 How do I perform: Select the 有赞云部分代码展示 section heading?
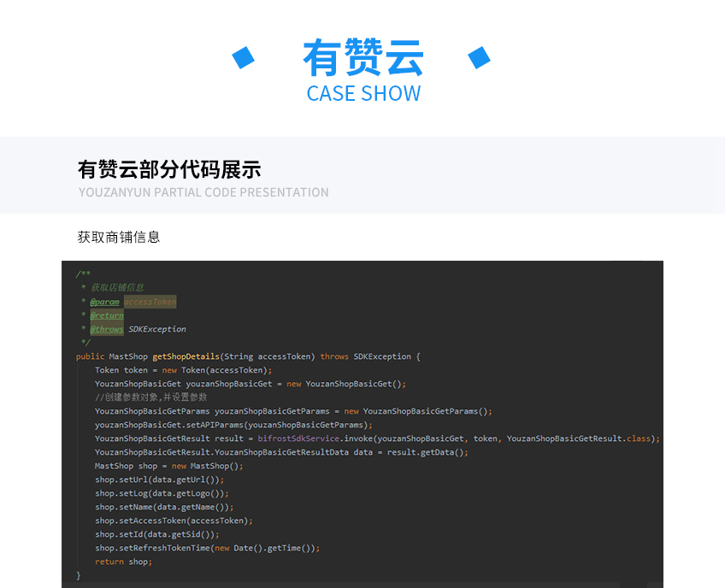point(169,169)
